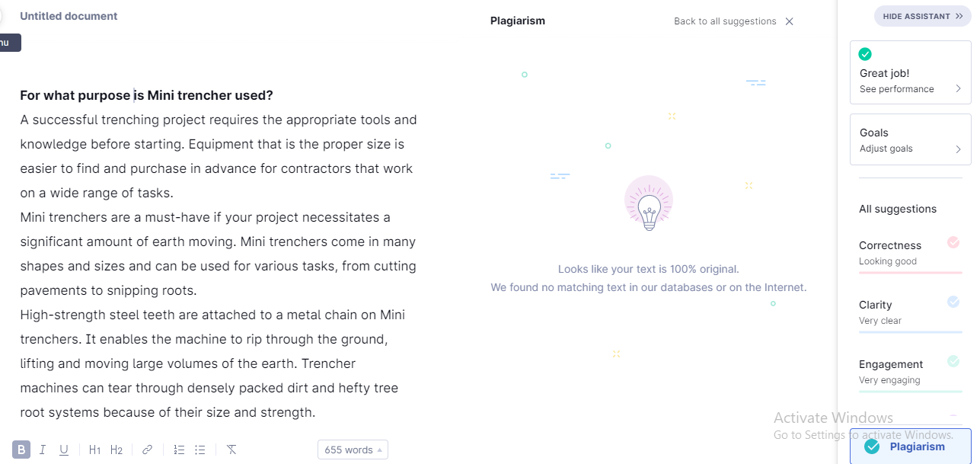This screenshot has width=980, height=464.
Task: Close the Plagiarism panel with the X
Action: (790, 21)
